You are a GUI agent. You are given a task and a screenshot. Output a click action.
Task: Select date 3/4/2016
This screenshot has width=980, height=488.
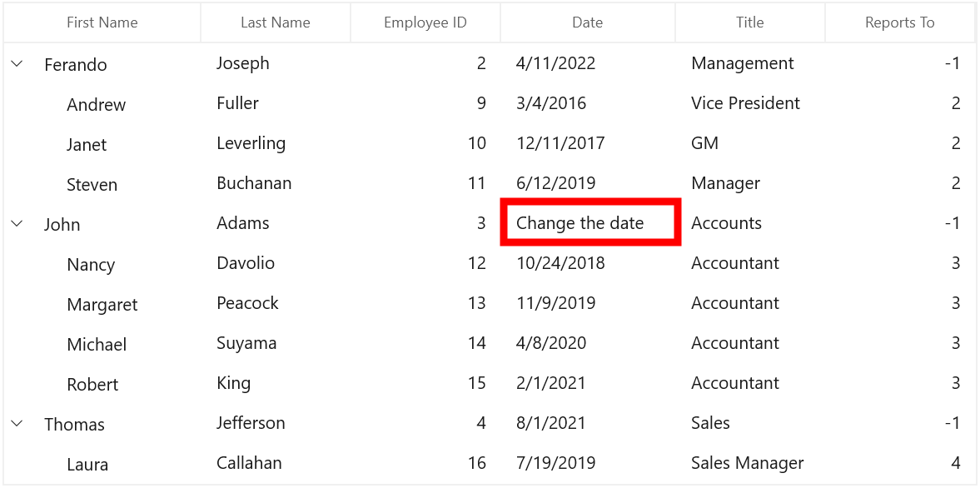click(x=551, y=103)
